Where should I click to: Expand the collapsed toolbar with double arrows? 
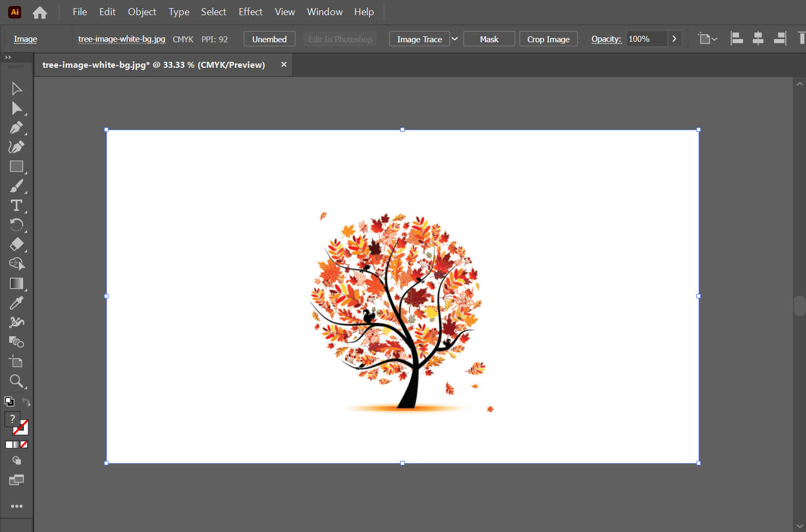8,57
